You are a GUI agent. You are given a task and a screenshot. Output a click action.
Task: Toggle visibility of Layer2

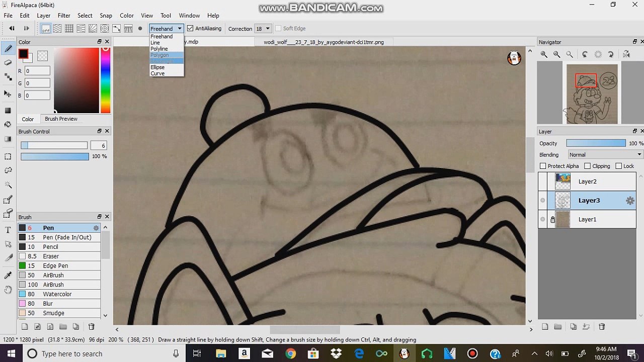[543, 182]
